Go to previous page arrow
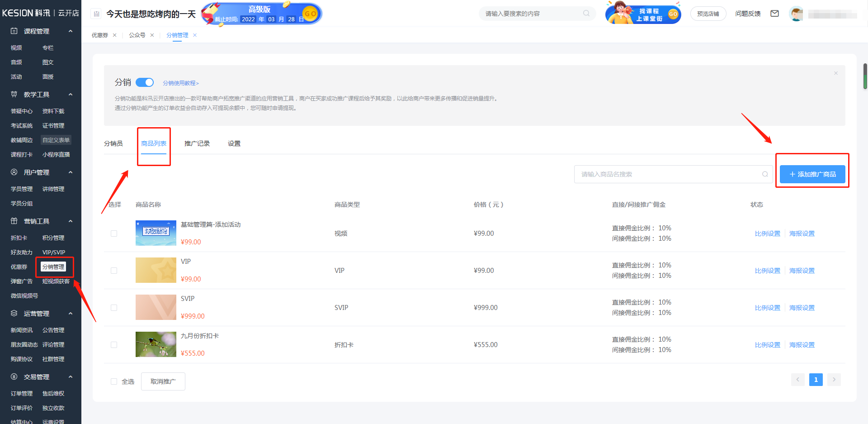 point(798,380)
